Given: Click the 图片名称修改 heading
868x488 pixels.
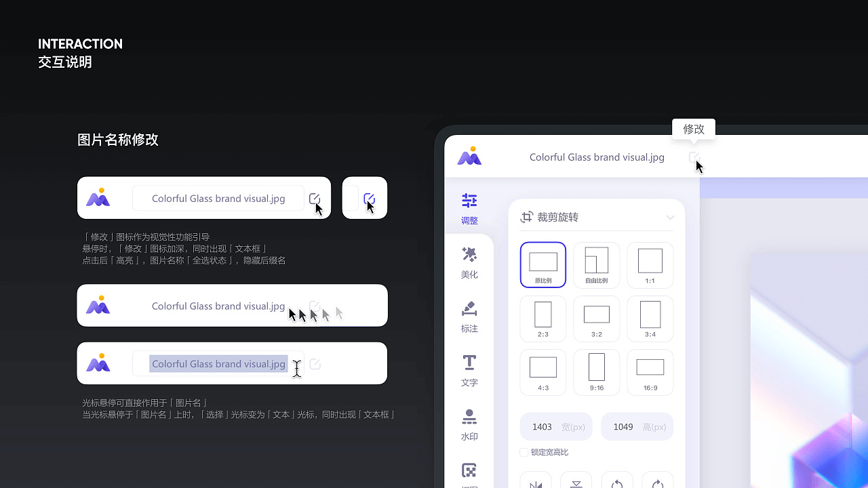Looking at the screenshot, I should [x=118, y=140].
